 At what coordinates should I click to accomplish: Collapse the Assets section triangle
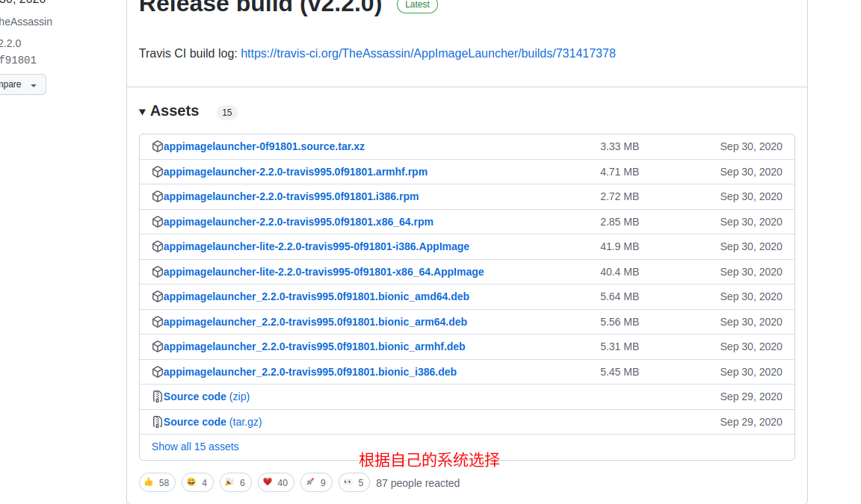pos(142,112)
